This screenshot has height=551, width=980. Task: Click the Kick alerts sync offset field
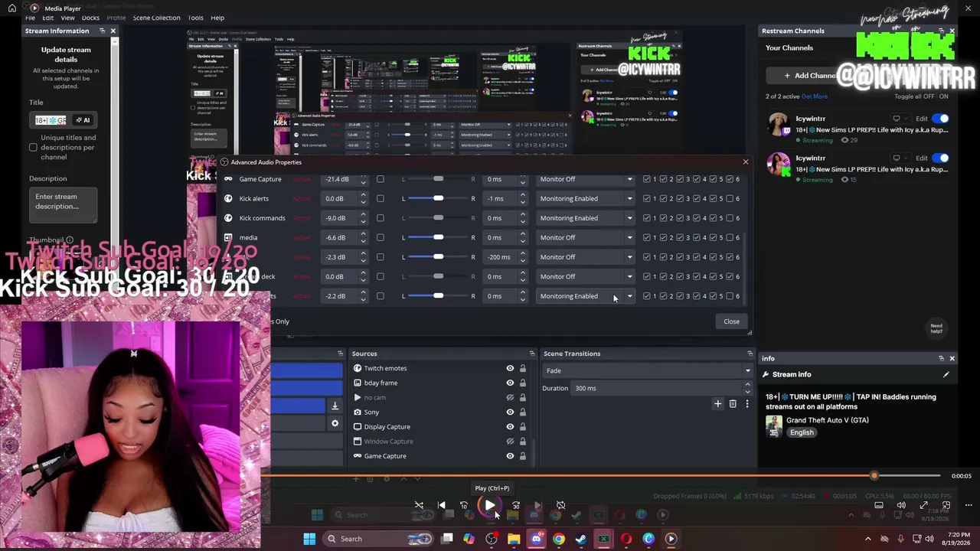(x=506, y=198)
